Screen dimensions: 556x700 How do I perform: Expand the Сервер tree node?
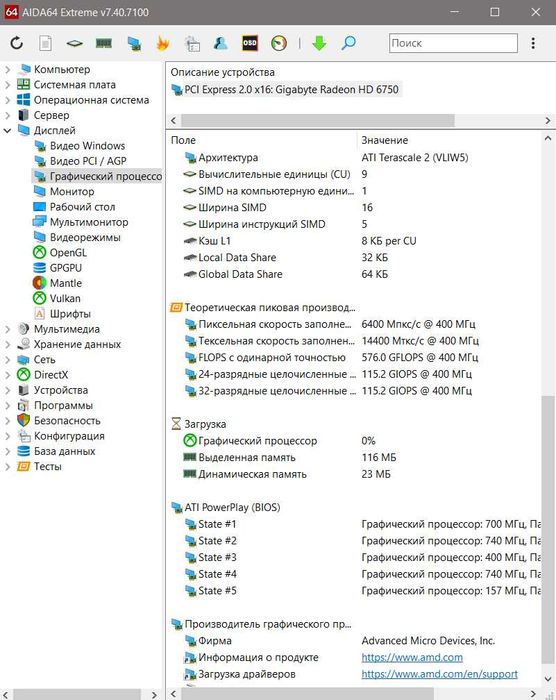(x=7, y=115)
